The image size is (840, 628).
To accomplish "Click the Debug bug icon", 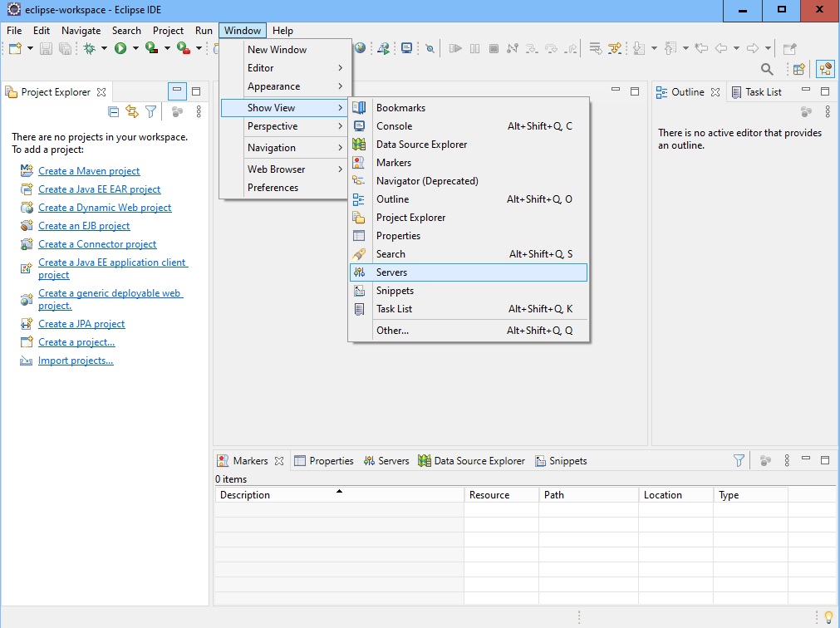I will point(90,49).
